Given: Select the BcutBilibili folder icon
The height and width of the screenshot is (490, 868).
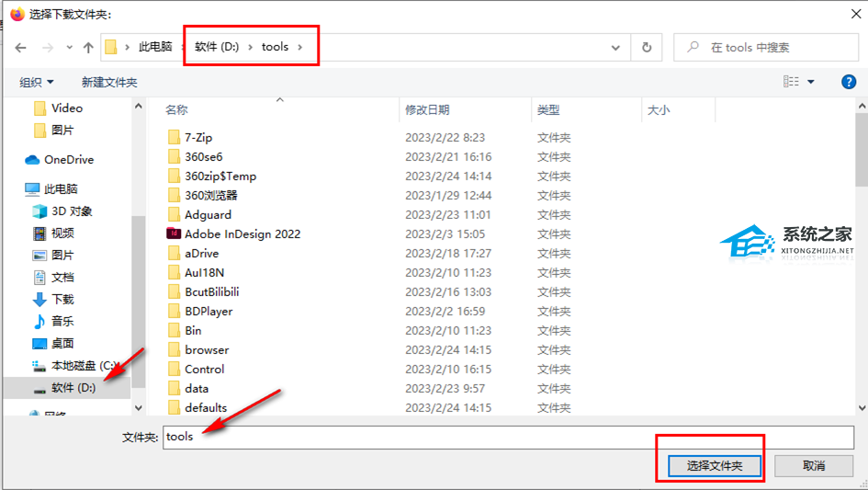Looking at the screenshot, I should coord(174,291).
